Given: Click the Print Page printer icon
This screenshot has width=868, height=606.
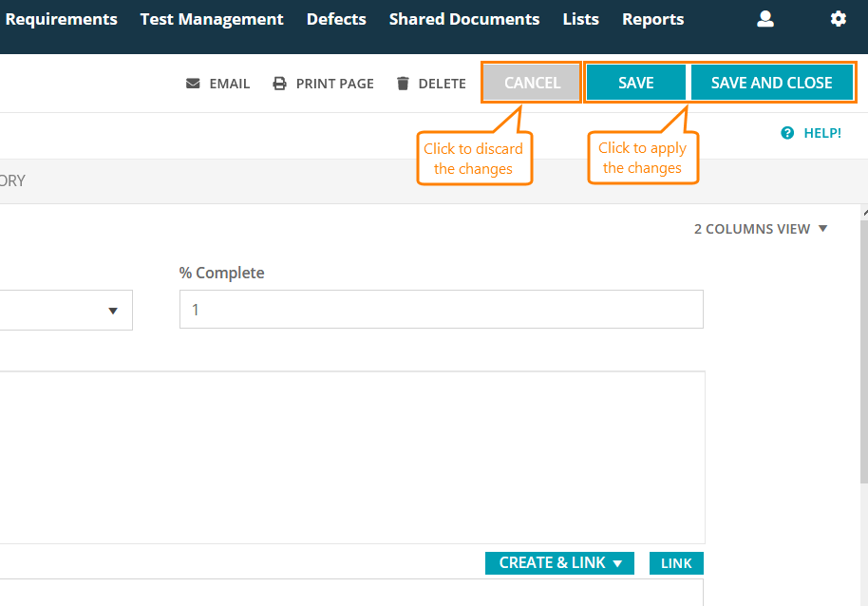Looking at the screenshot, I should [280, 84].
